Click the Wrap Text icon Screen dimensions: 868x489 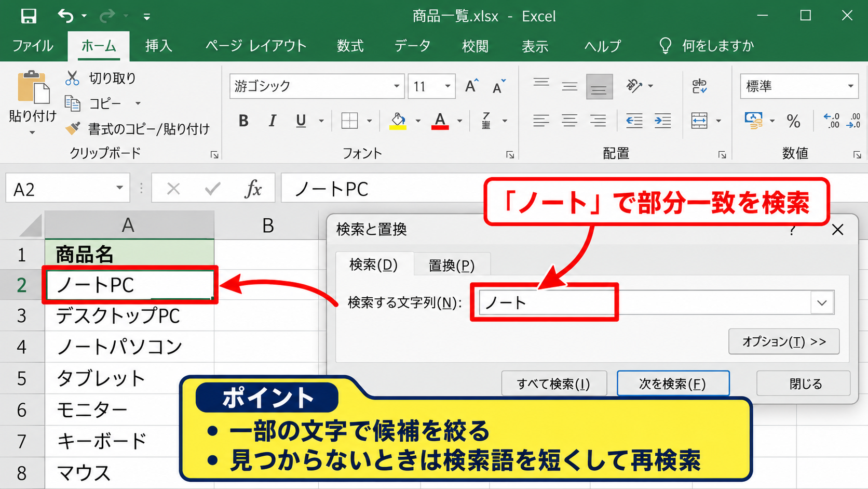point(699,86)
